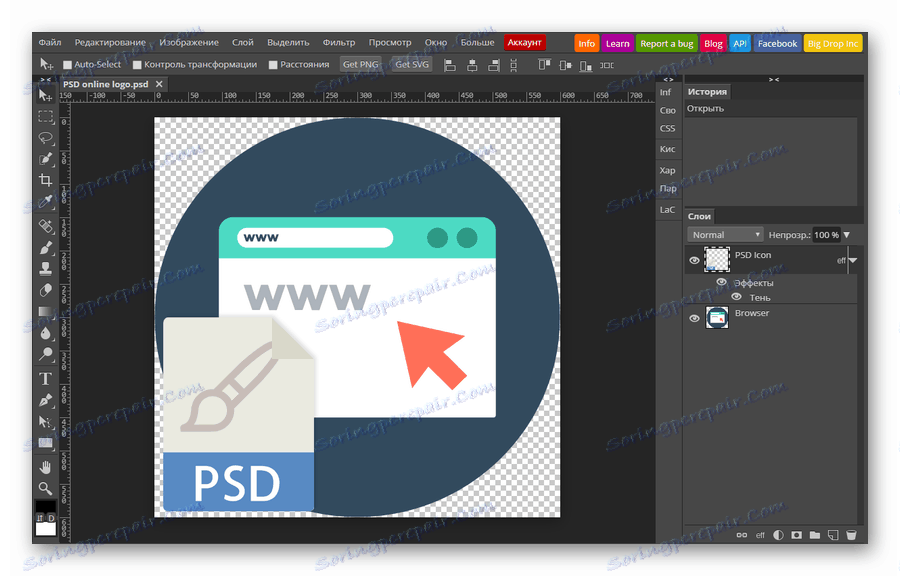Hide the Browser layer
The height and width of the screenshot is (576, 900).
tap(694, 318)
